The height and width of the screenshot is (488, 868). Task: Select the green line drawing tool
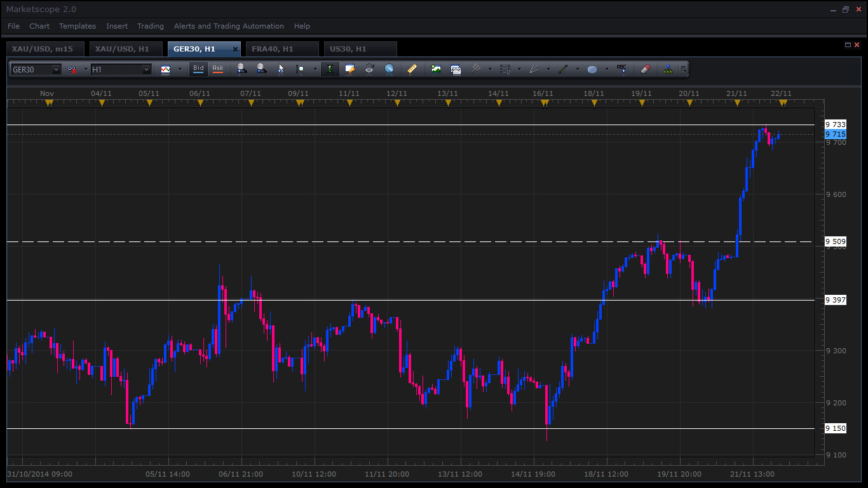(562, 69)
